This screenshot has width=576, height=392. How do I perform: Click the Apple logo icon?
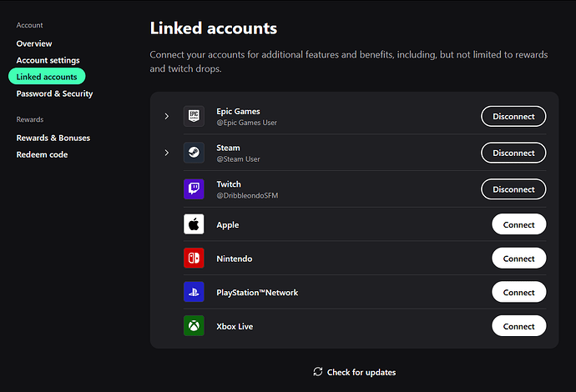[194, 224]
